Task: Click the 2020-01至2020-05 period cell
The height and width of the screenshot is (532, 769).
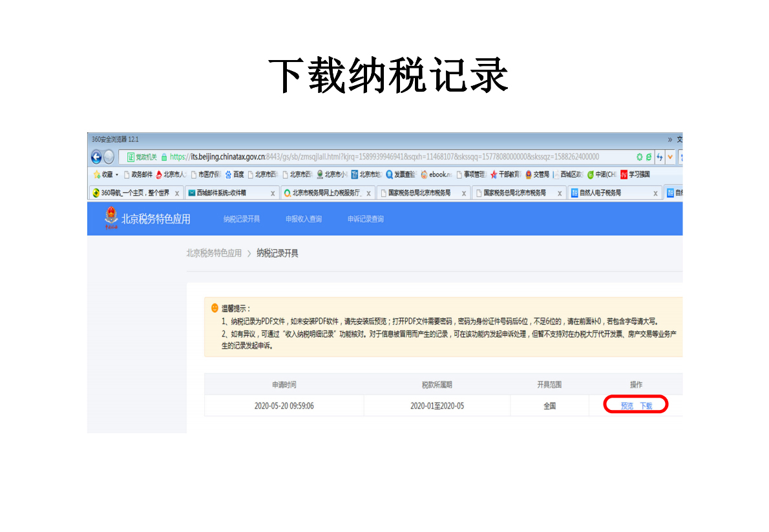Action: [x=437, y=406]
